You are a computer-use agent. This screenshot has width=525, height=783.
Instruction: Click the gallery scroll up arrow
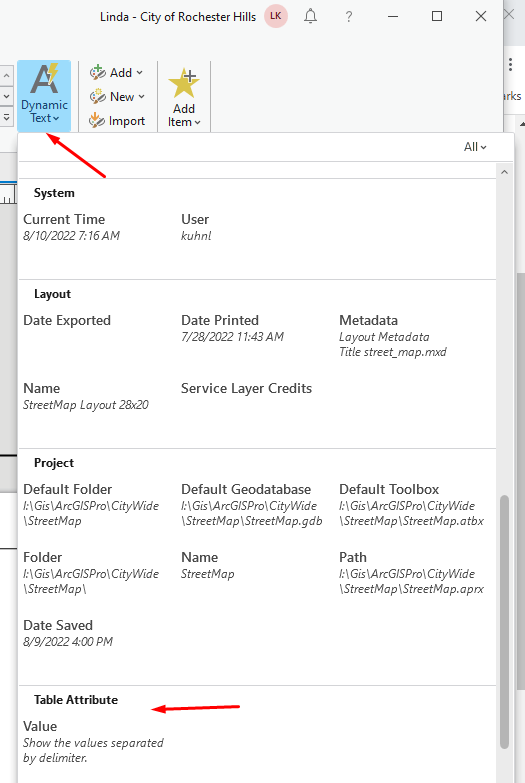click(505, 172)
